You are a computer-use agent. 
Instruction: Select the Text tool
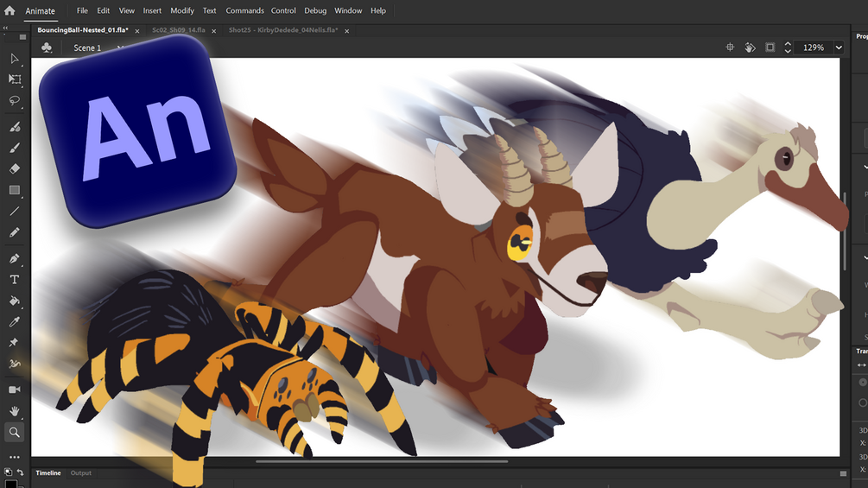coord(15,279)
